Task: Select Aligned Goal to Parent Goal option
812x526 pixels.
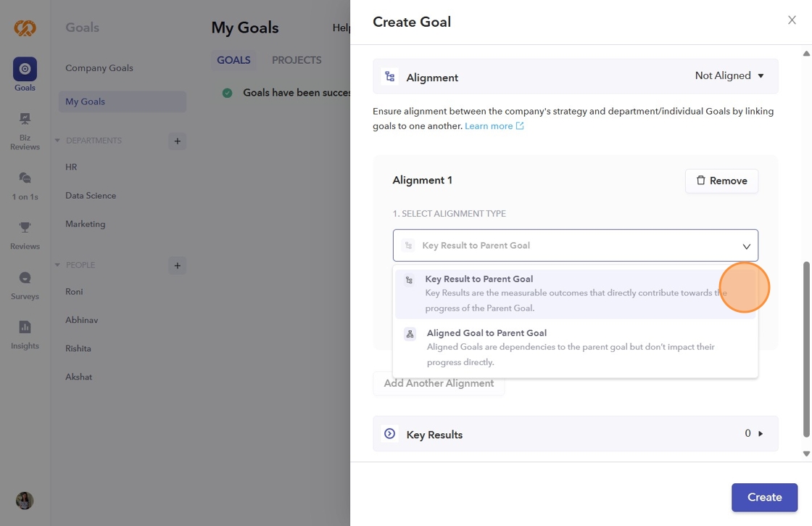Action: [486, 333]
